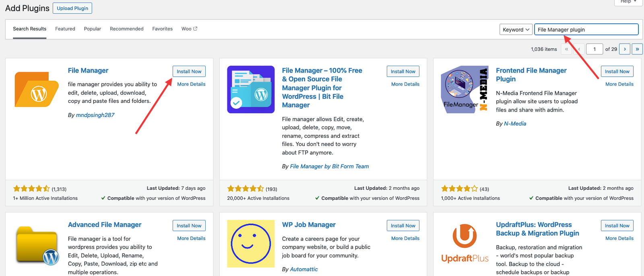Switch to the Featured tab

tap(65, 29)
